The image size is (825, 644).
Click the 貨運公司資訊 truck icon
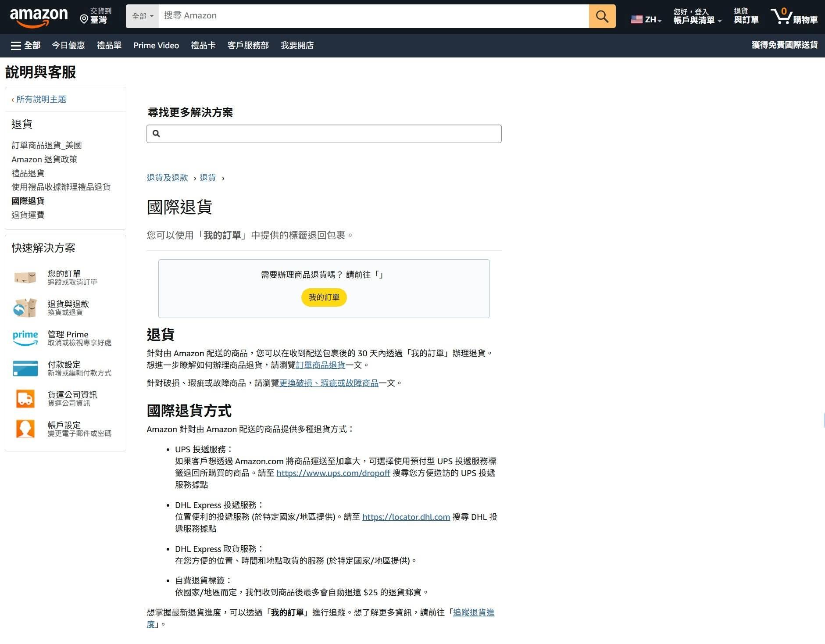[25, 398]
